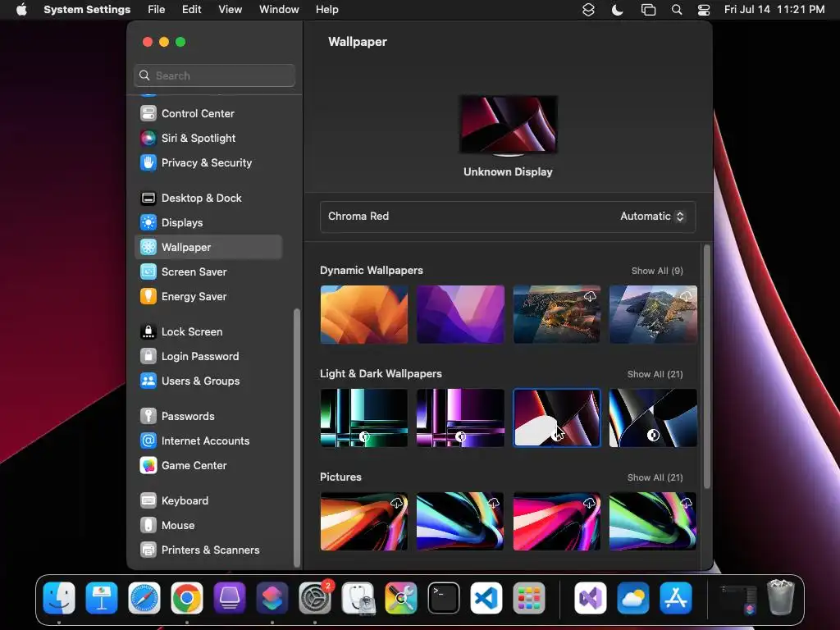Select the orange Ventura dynamic wallpaper
The image size is (840, 630).
[363, 314]
